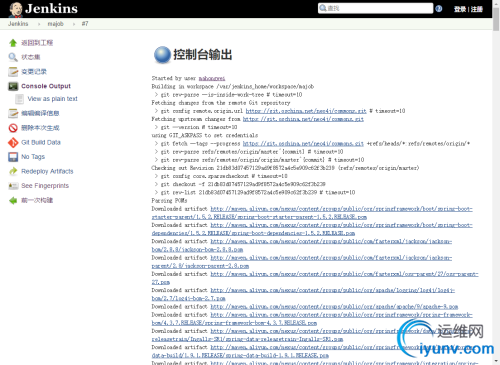Click the orange Git logo icon
Screen dimensions: 500x365
coord(13,142)
